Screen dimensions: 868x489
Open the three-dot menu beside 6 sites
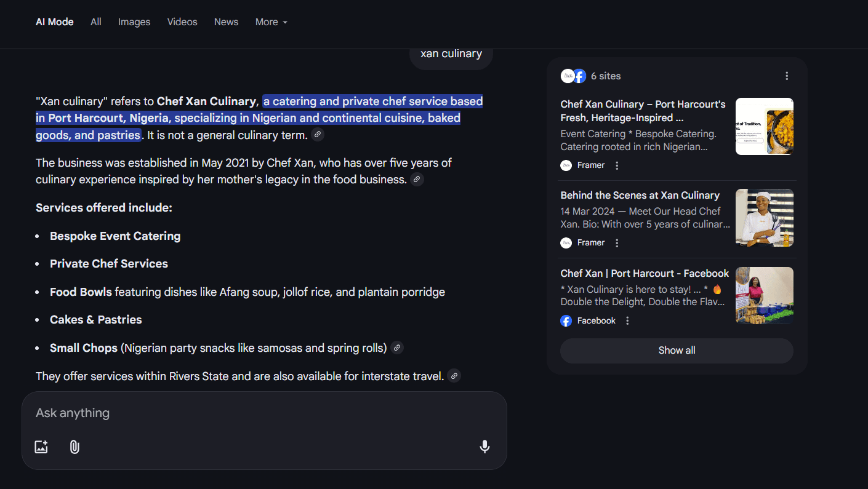point(787,76)
